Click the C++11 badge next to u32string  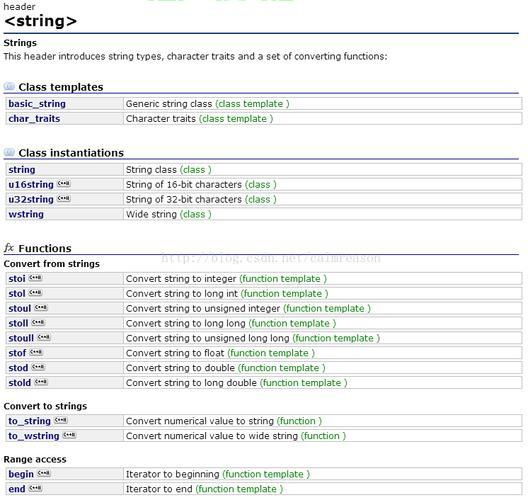[x=63, y=199]
